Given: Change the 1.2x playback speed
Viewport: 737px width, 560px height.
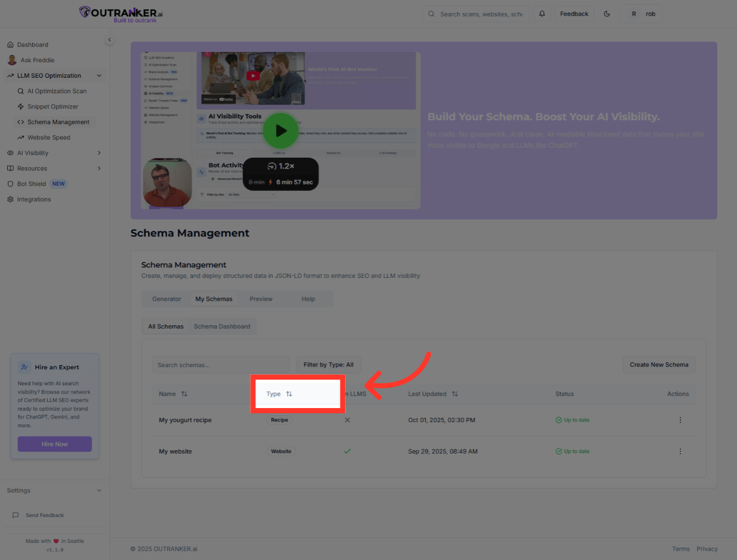Looking at the screenshot, I should point(281,166).
